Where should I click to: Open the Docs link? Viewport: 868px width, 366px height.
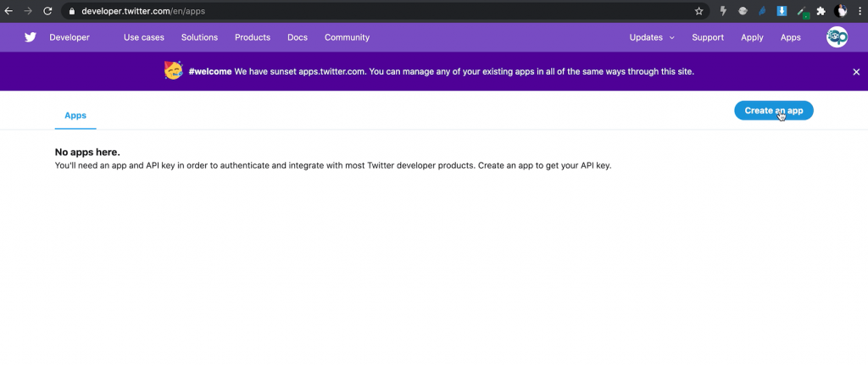click(x=298, y=37)
